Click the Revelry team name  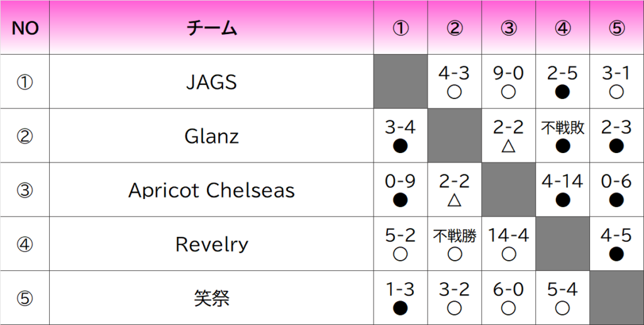point(211,244)
